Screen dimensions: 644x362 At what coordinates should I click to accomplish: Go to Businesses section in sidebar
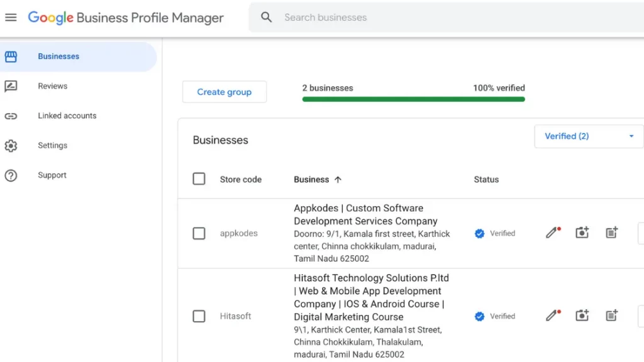[78, 57]
